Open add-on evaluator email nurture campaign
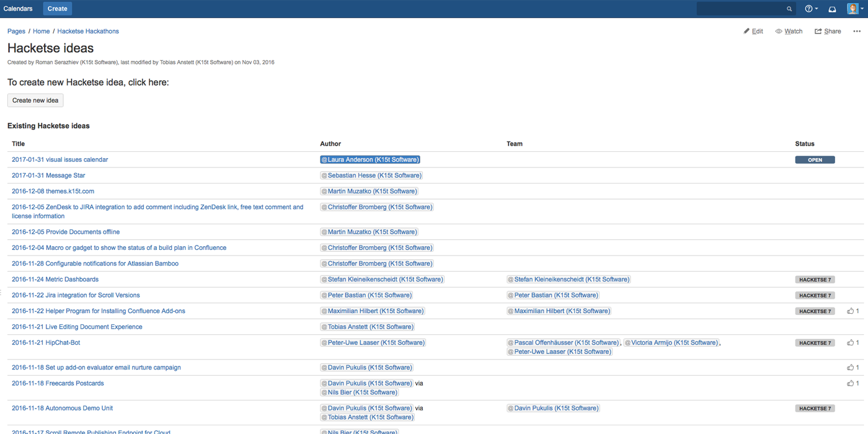This screenshot has width=868, height=434. coord(96,368)
